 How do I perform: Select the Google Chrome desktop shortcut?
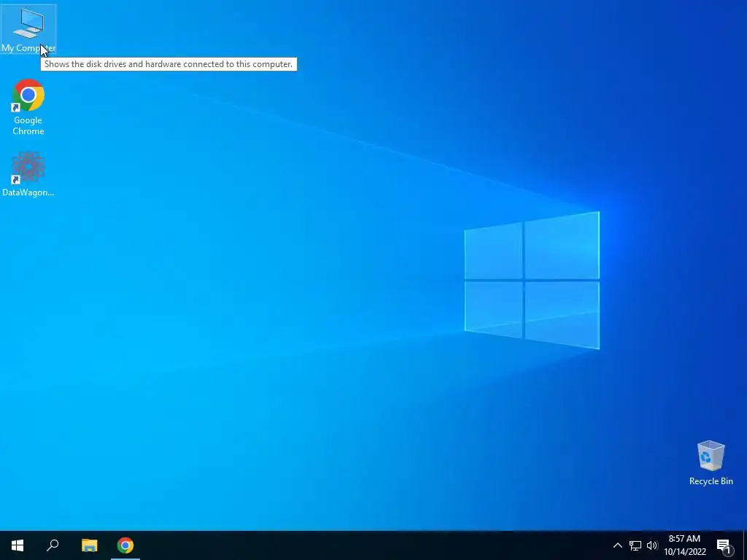[x=28, y=107]
